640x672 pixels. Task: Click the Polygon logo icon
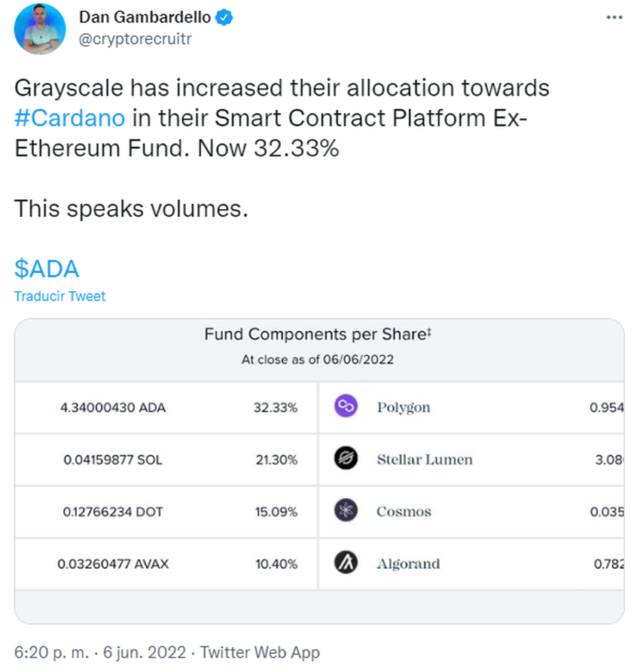pos(346,407)
